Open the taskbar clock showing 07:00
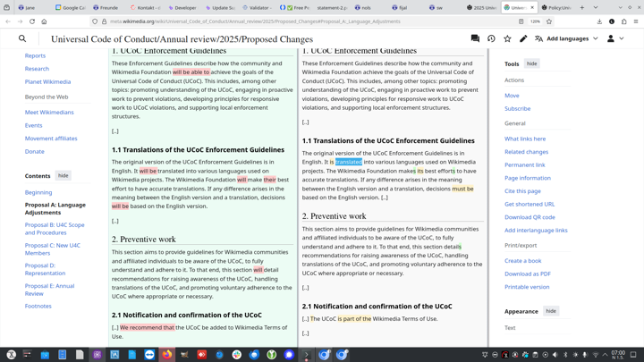 618,355
